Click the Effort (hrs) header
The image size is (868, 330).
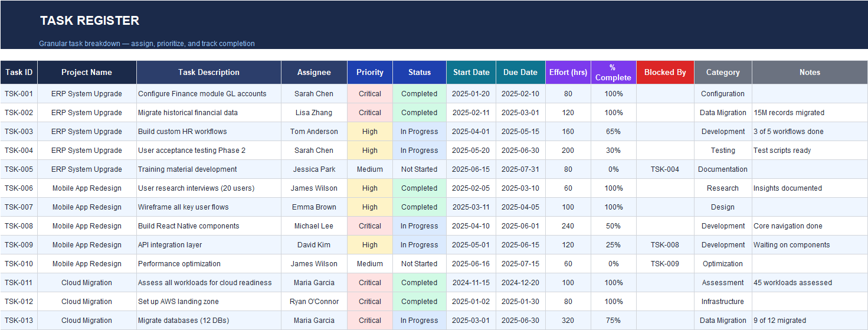(568, 72)
